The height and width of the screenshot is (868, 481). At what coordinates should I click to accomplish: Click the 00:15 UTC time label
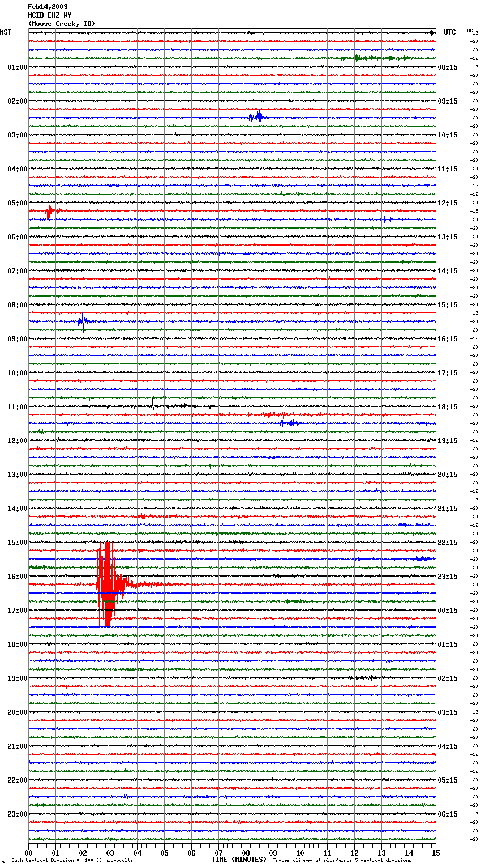point(448,611)
